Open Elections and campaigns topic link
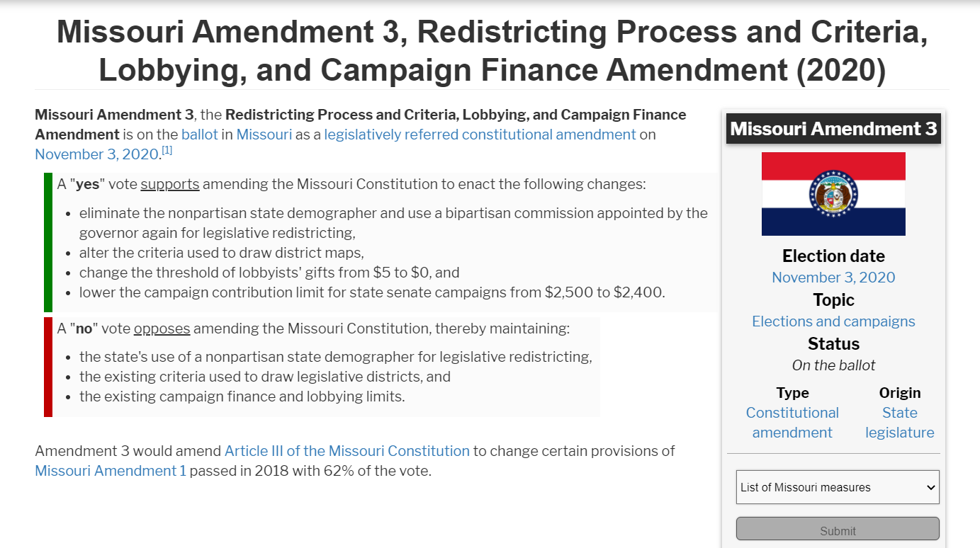This screenshot has height=548, width=980. (x=833, y=321)
